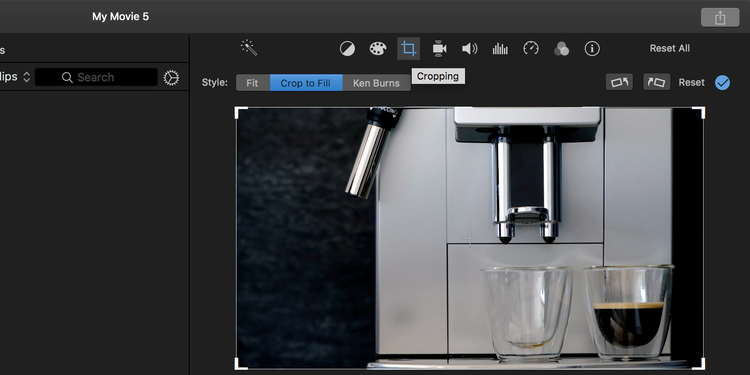The height and width of the screenshot is (375, 750).
Task: Apply crop with the blue checkmark
Action: [x=723, y=83]
